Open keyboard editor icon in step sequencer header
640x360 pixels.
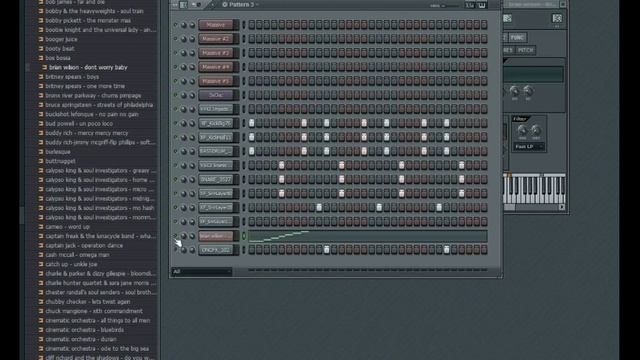click(x=482, y=5)
